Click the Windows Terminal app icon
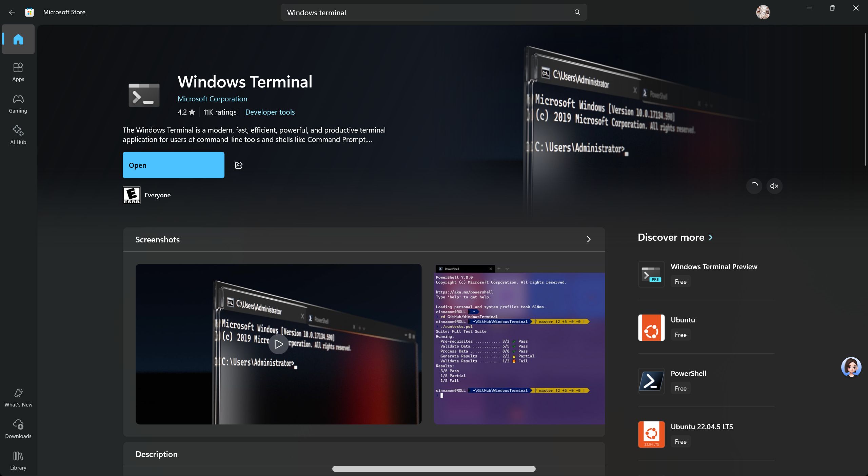Screen dimensions: 868x476 tap(144, 95)
